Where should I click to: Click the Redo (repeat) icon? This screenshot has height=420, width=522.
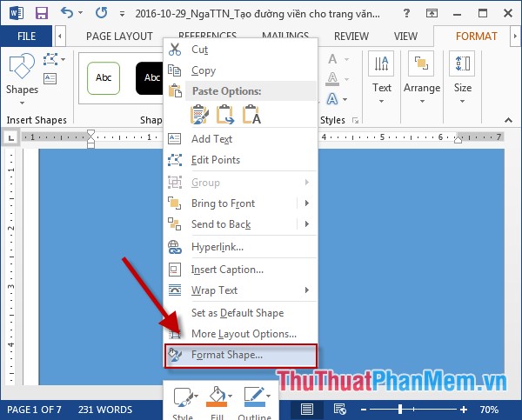click(x=101, y=13)
